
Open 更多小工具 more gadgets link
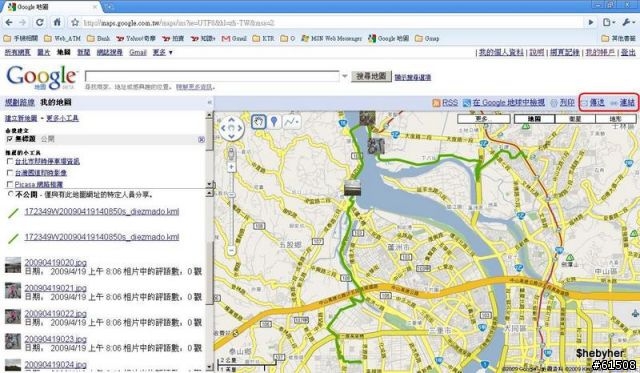coord(62,118)
